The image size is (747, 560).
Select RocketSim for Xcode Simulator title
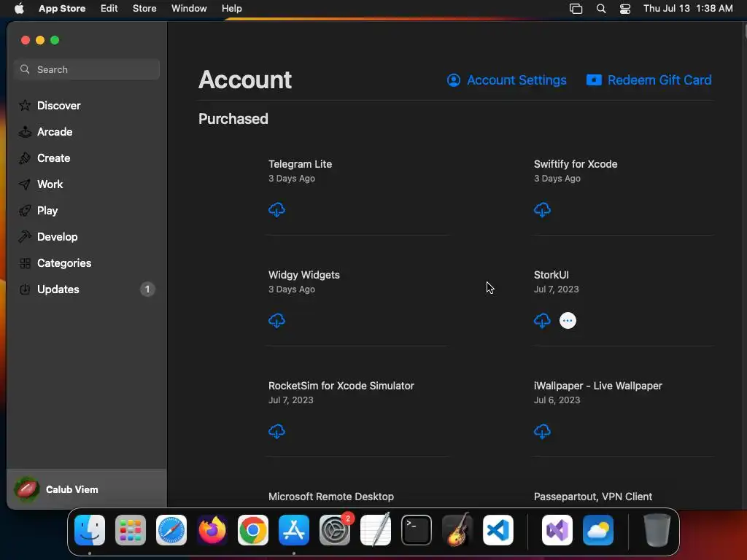(x=341, y=386)
